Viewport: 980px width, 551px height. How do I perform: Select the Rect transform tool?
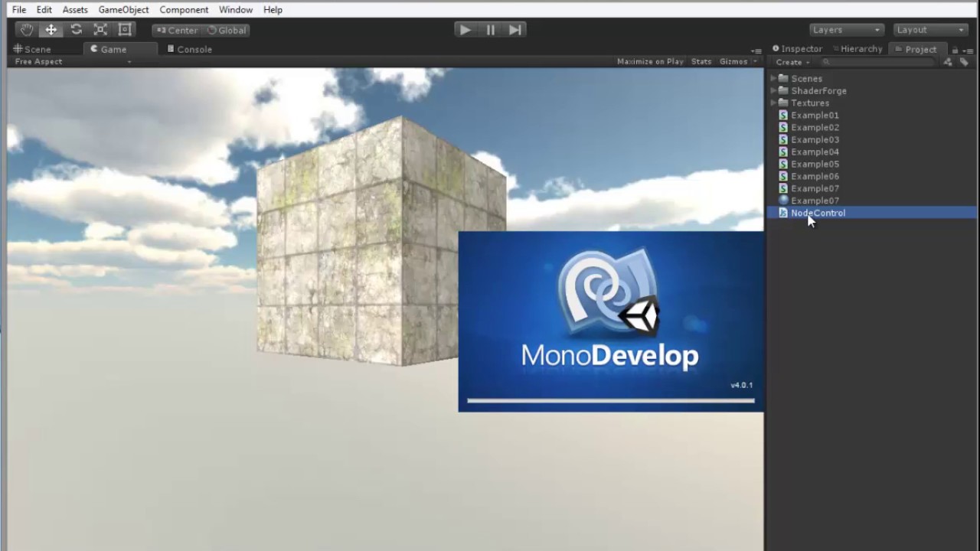point(125,29)
